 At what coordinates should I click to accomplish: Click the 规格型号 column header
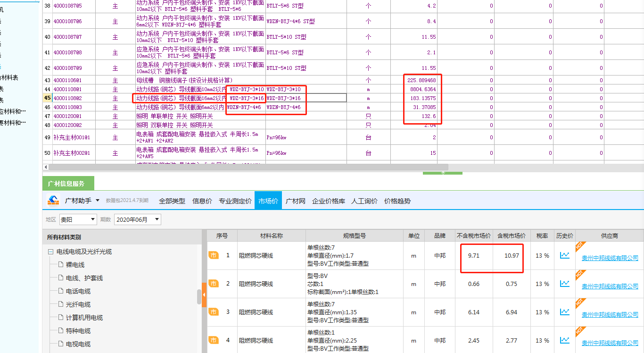[x=354, y=236]
